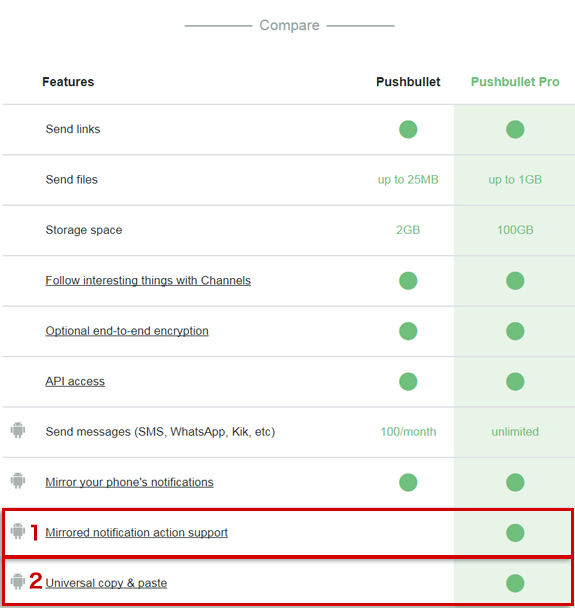Viewport: 575px width, 608px height.
Task: Open Universal copy & paste link
Action: click(106, 583)
